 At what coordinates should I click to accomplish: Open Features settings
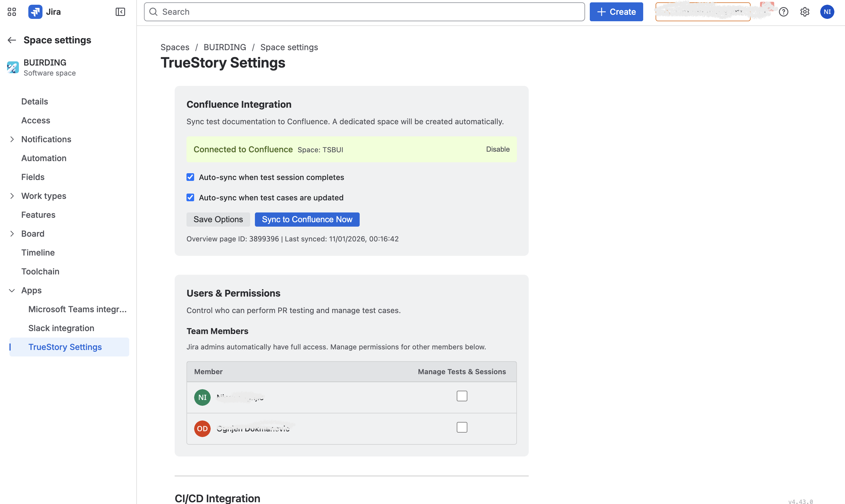tap(38, 215)
